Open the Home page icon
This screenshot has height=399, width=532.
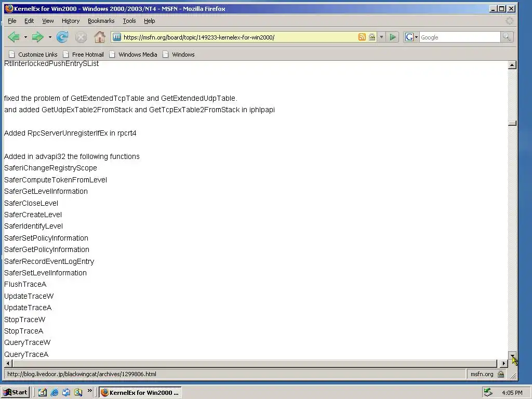coord(99,37)
